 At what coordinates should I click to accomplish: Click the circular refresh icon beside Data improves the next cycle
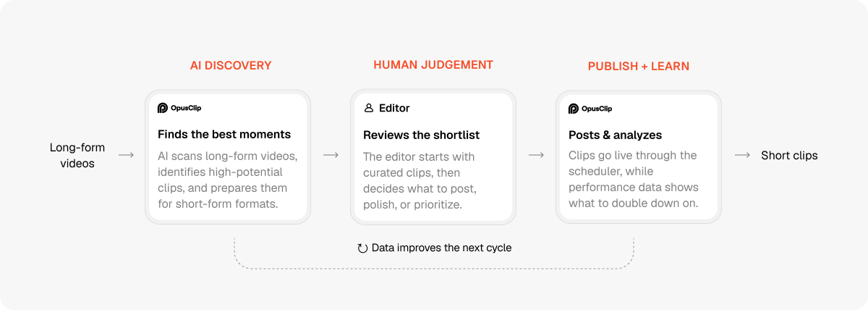pos(362,248)
